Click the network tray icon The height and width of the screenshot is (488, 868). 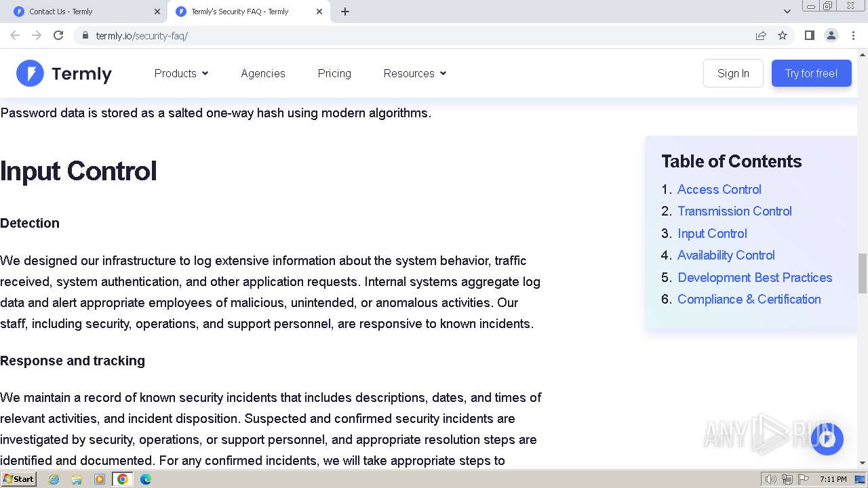(x=787, y=479)
